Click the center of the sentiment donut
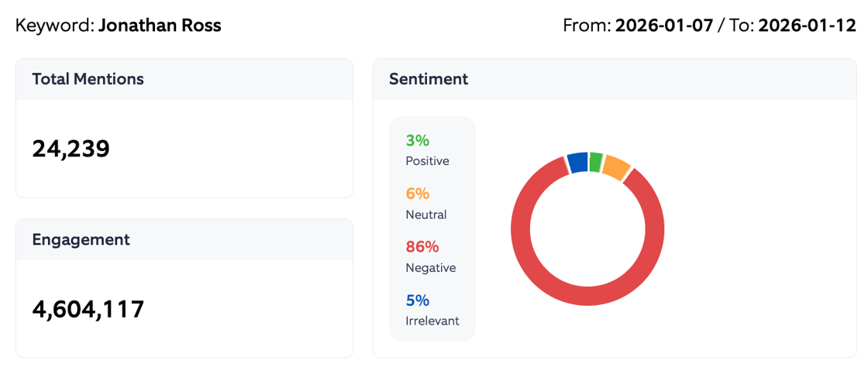The width and height of the screenshot is (868, 371). click(x=587, y=228)
